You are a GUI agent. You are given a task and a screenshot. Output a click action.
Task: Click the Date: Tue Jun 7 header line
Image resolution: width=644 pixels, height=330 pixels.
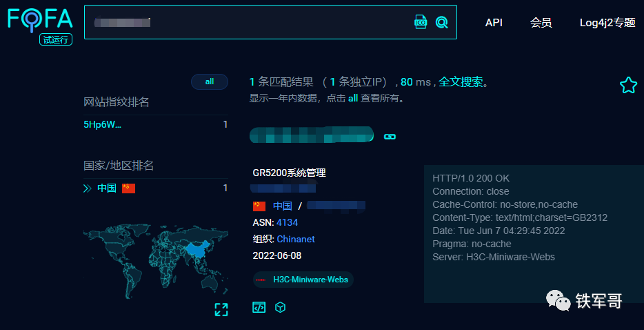[x=499, y=231]
